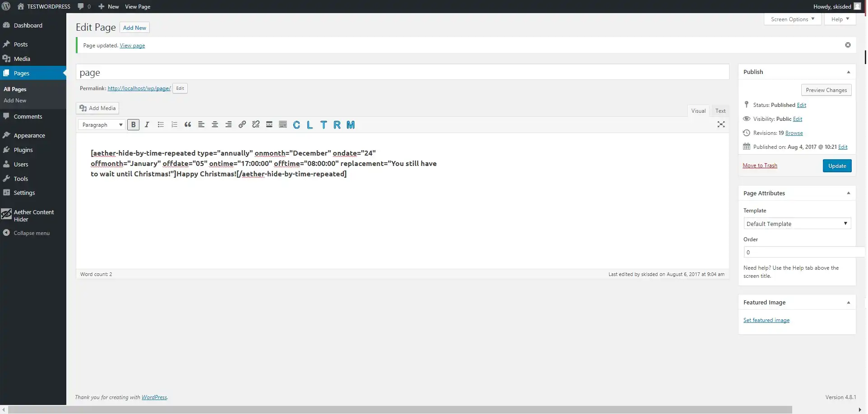Toggle the toolbar kitchen sink icon
This screenshot has width=868, height=414.
point(283,125)
